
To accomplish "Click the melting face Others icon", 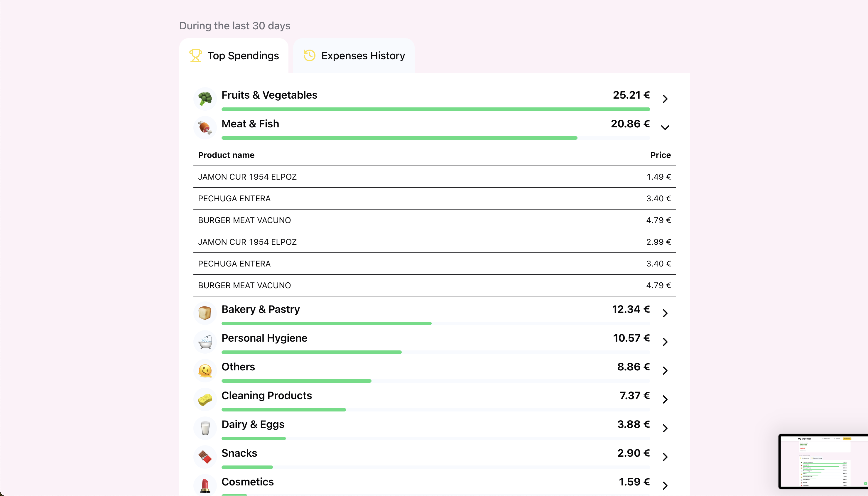I will pyautogui.click(x=205, y=371).
